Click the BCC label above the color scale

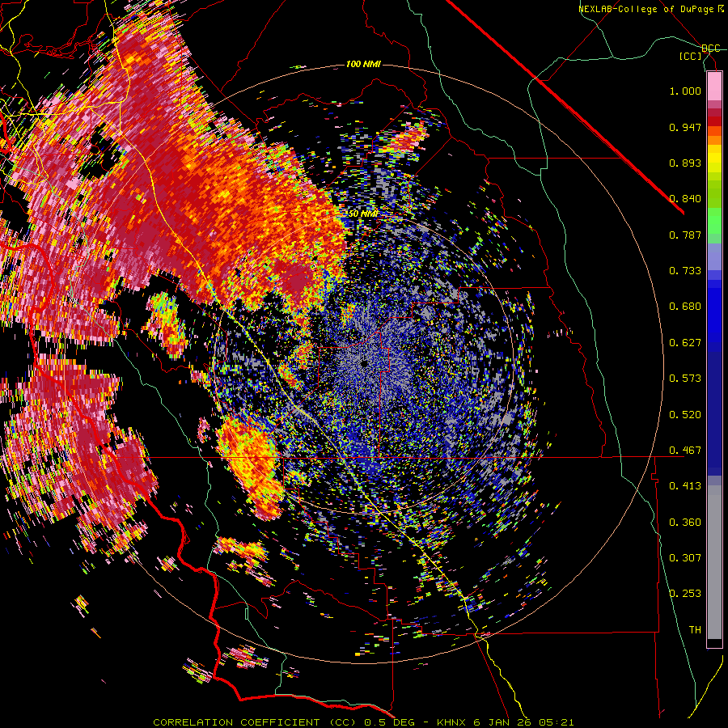coord(710,49)
